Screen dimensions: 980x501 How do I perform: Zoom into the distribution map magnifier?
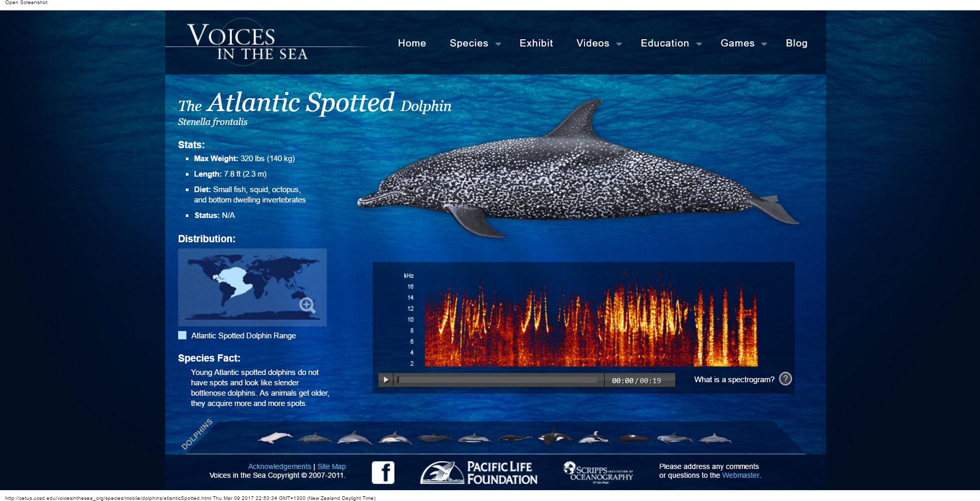pyautogui.click(x=307, y=305)
